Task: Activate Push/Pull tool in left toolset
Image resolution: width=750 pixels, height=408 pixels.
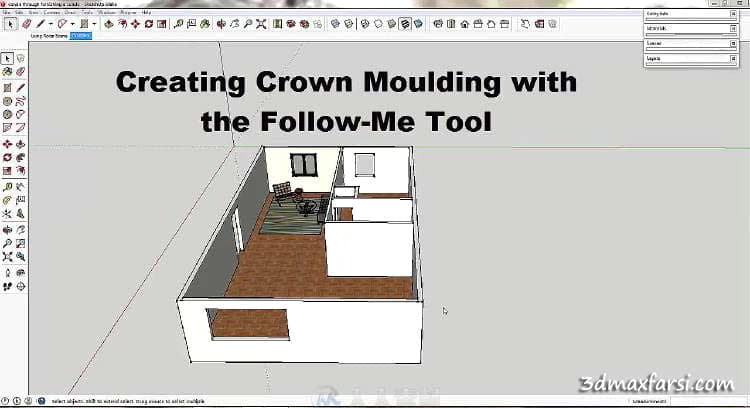Action: pos(21,144)
